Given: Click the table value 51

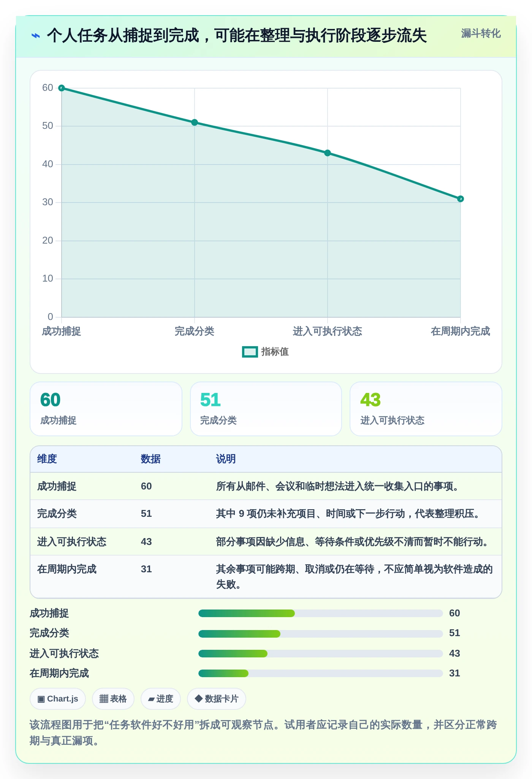Looking at the screenshot, I should 146,514.
